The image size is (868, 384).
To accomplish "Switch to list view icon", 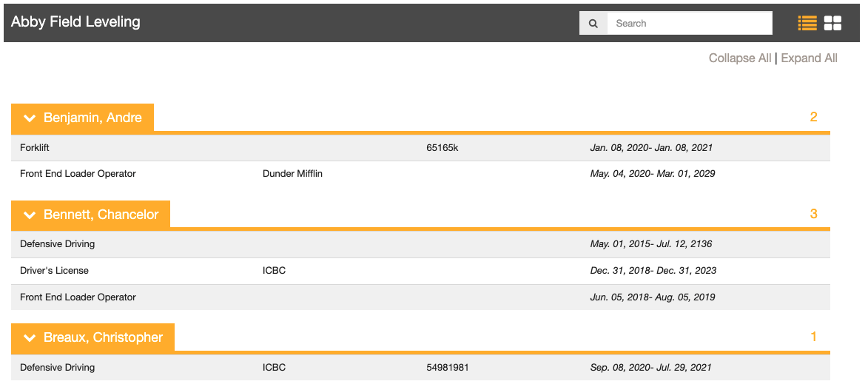I will pyautogui.click(x=807, y=23).
